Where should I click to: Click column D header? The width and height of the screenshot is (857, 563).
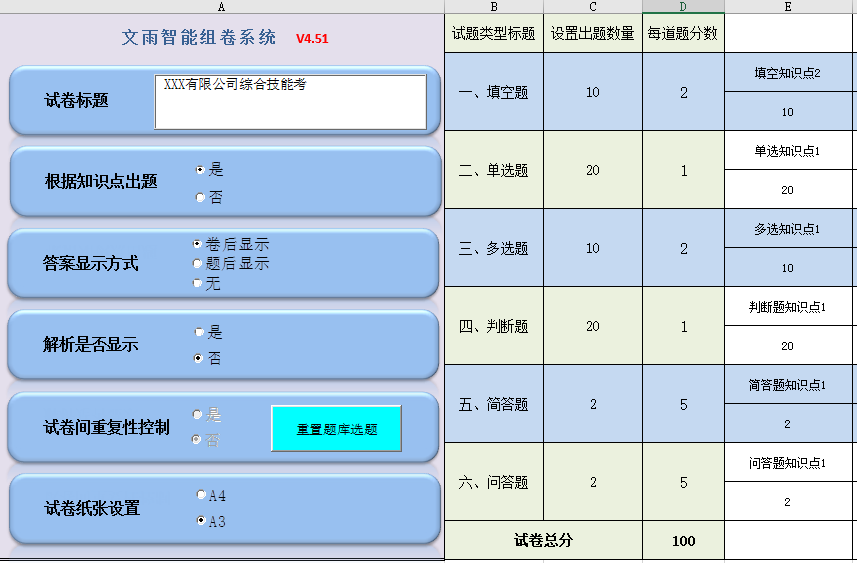click(x=684, y=7)
